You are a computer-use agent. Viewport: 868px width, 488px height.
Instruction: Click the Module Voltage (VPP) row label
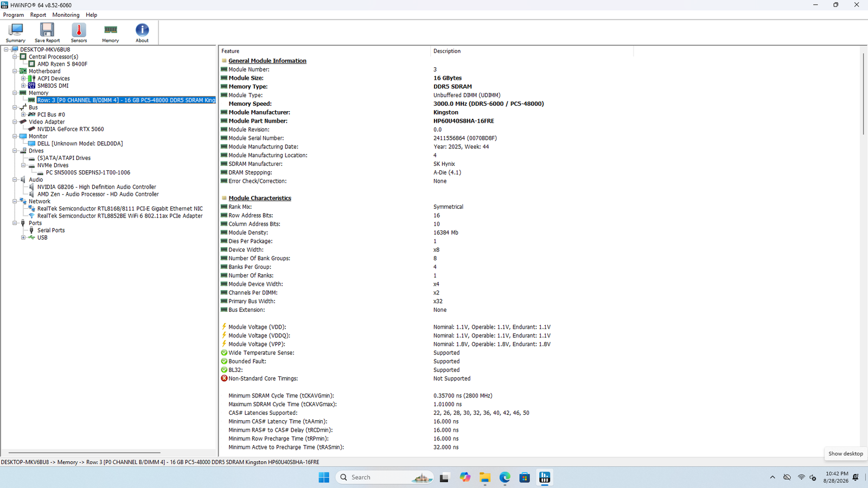coord(257,344)
